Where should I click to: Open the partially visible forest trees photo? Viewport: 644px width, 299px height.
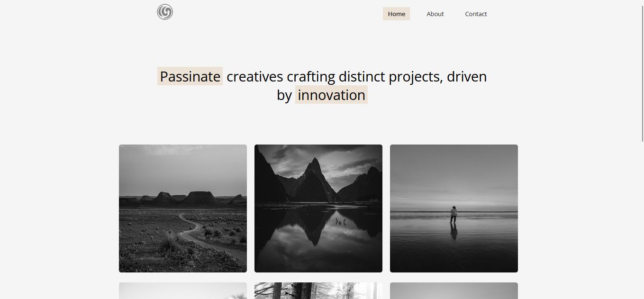(x=318, y=291)
